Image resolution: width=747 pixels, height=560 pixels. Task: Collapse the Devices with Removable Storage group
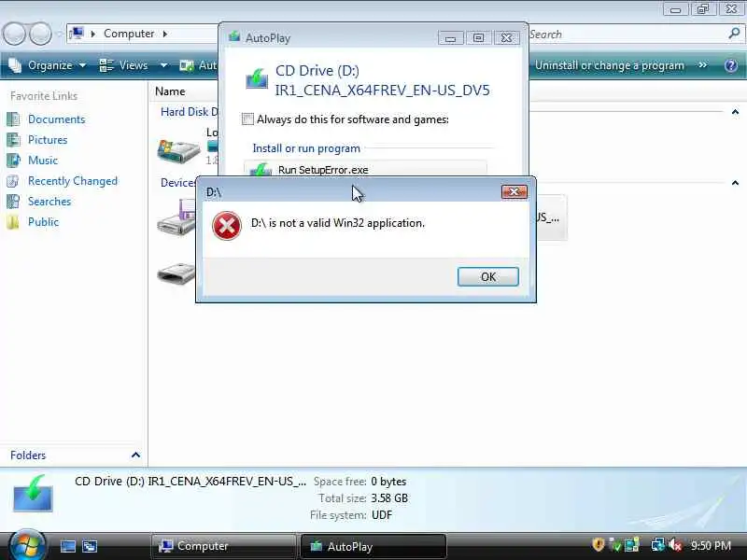pyautogui.click(x=735, y=182)
